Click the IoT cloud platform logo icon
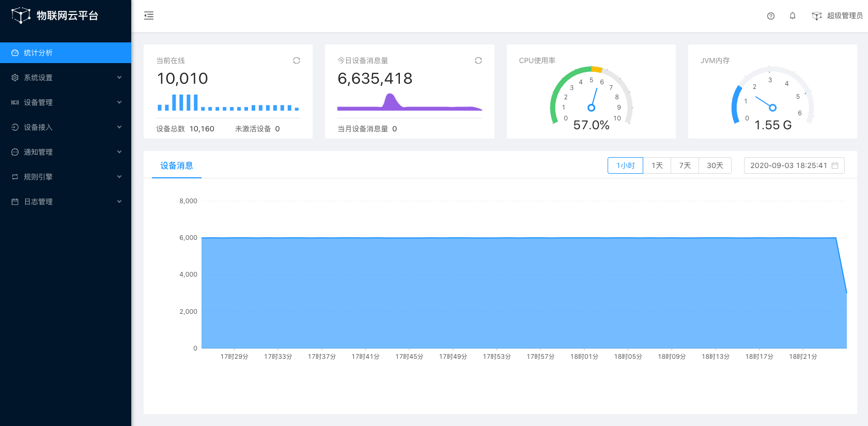Screen dimensions: 868x426 [21, 16]
